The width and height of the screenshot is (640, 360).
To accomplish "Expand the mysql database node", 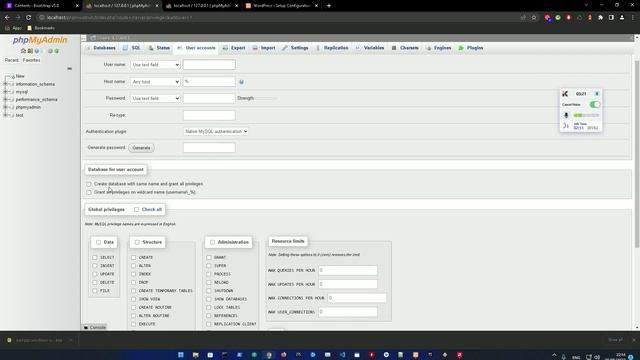I will tap(6, 92).
